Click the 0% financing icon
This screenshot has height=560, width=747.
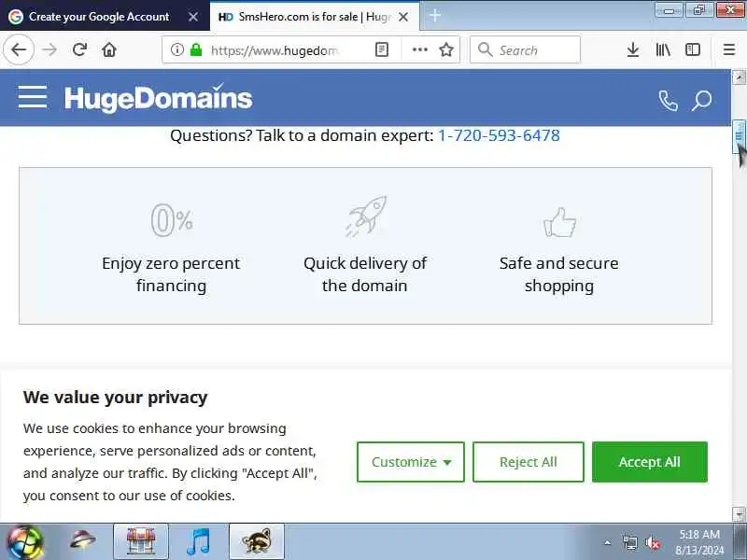172,220
